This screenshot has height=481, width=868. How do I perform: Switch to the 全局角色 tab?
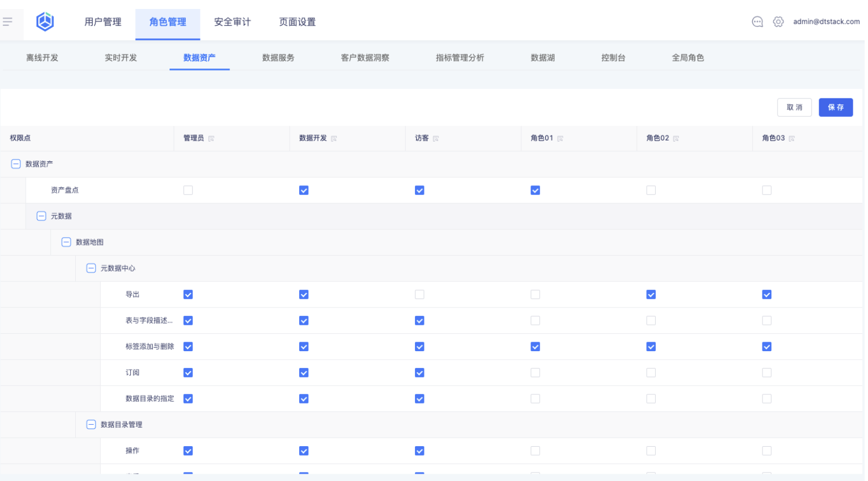point(688,58)
